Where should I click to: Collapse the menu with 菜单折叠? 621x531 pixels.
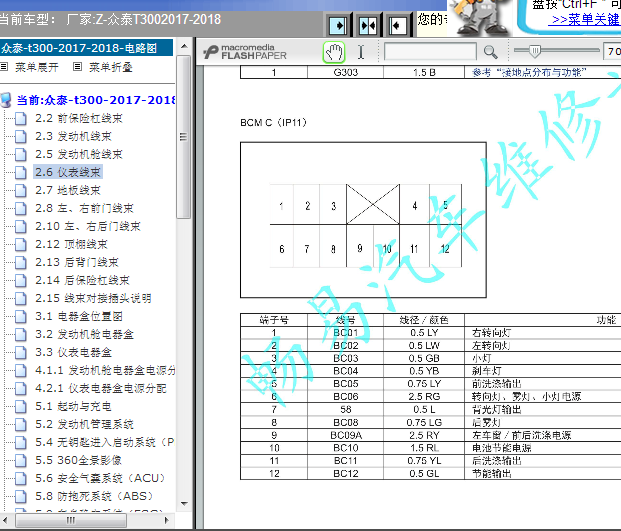pos(110,67)
